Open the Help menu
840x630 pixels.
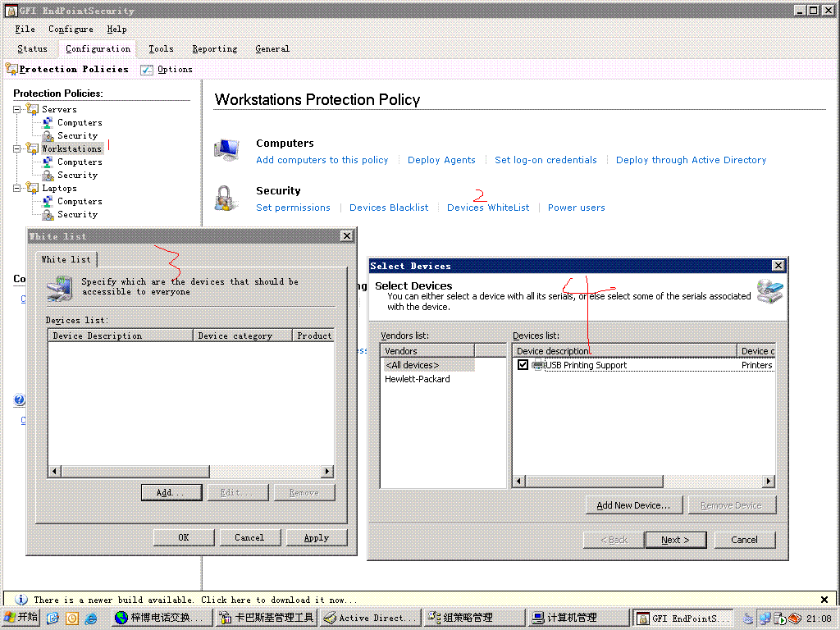[116, 29]
